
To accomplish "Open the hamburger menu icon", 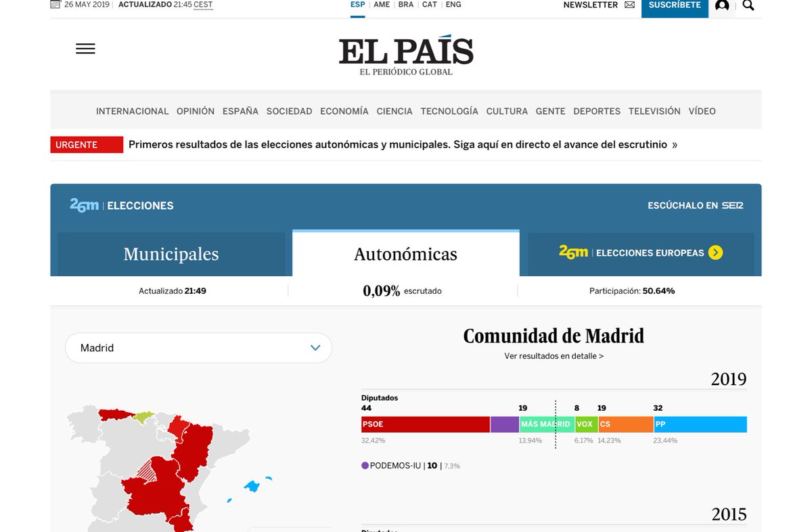I will (x=85, y=49).
